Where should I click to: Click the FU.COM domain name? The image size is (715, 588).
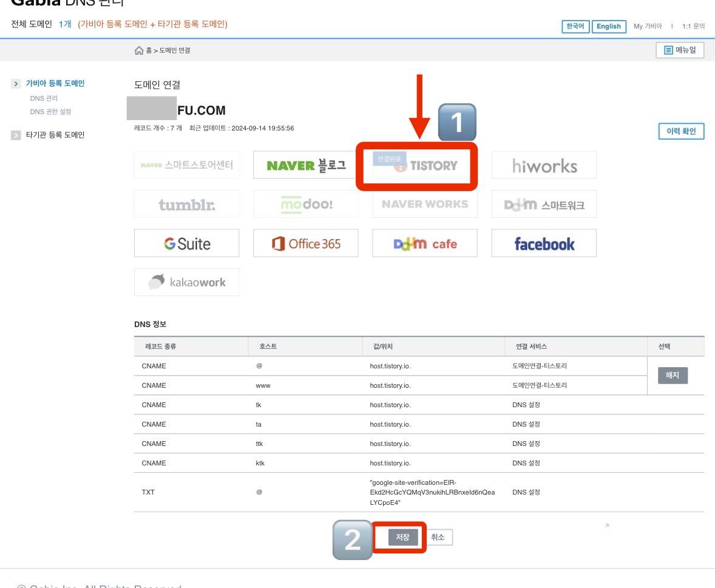point(201,110)
